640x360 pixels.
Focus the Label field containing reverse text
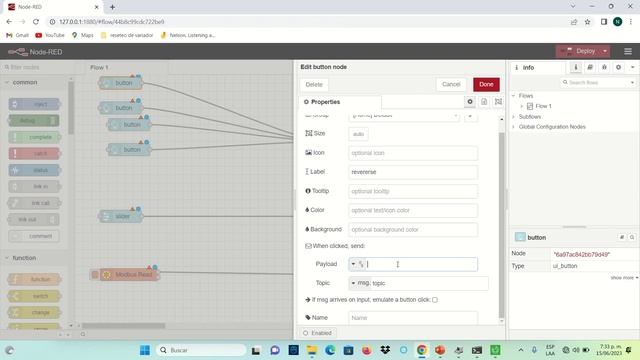tap(413, 172)
